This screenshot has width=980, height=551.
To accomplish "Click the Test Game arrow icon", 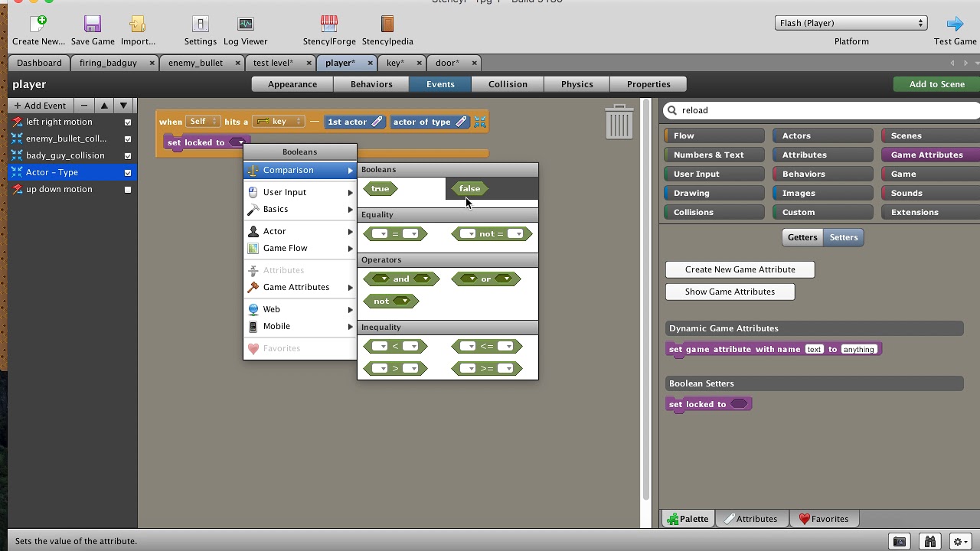I will tap(955, 24).
